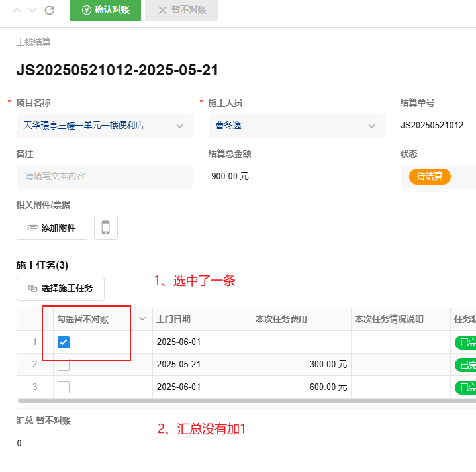Click 添加附件 attachment button
The width and height of the screenshot is (476, 472).
52,228
